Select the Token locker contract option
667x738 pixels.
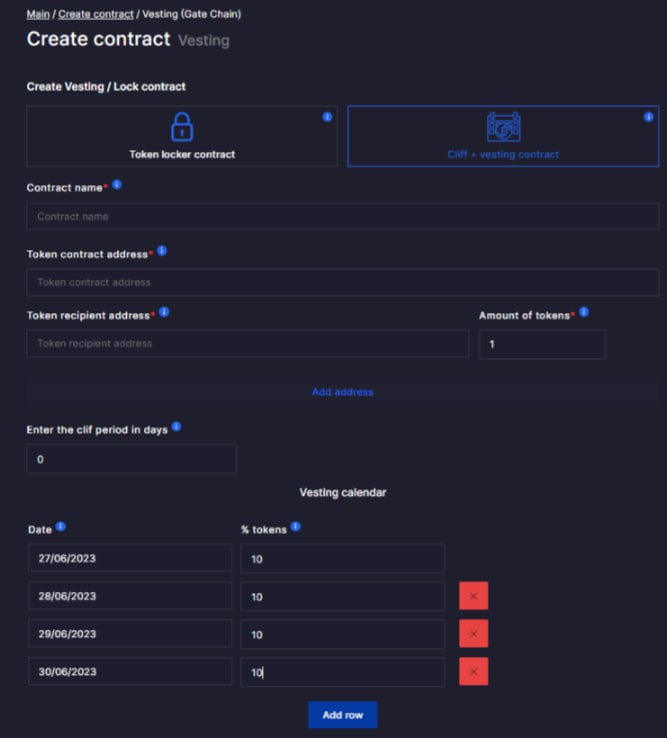pyautogui.click(x=182, y=136)
